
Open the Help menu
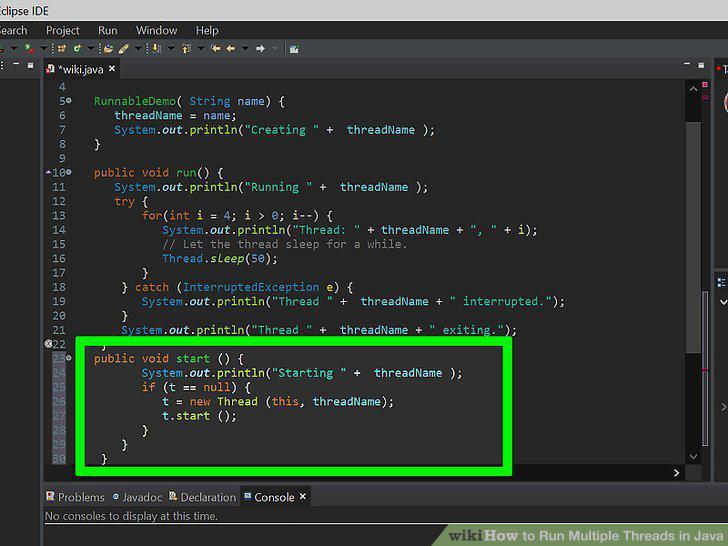point(207,31)
